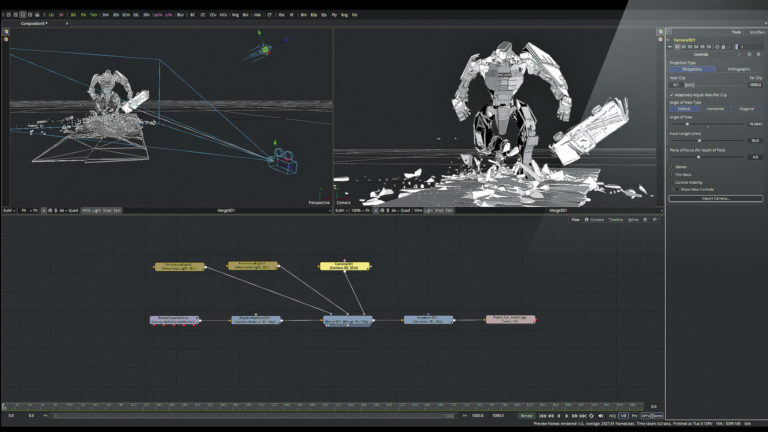The height and width of the screenshot is (432, 768).
Task: Toggle Adaptively Adjust Near/Far Clip checkbox
Action: (672, 95)
